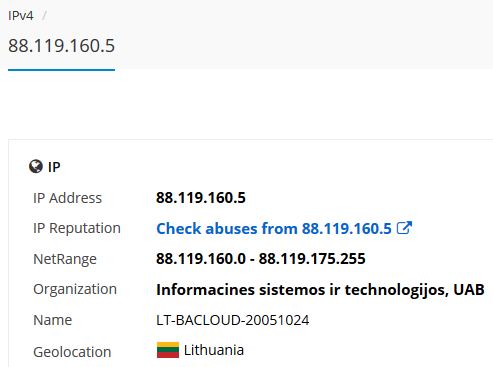Screen dimensions: 493x367
Task: Click the external link icon after abuse link
Action: [x=404, y=228]
